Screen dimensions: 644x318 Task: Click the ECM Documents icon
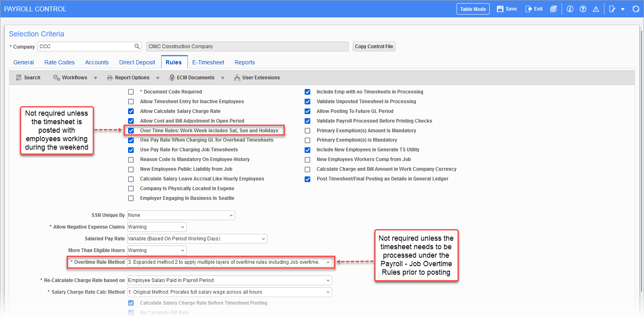172,78
